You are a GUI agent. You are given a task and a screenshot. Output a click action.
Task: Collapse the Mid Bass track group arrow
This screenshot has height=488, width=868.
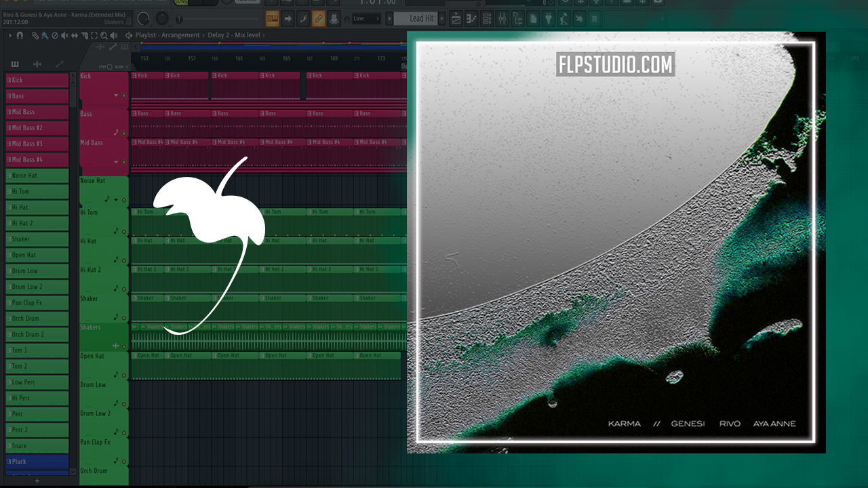[x=116, y=162]
